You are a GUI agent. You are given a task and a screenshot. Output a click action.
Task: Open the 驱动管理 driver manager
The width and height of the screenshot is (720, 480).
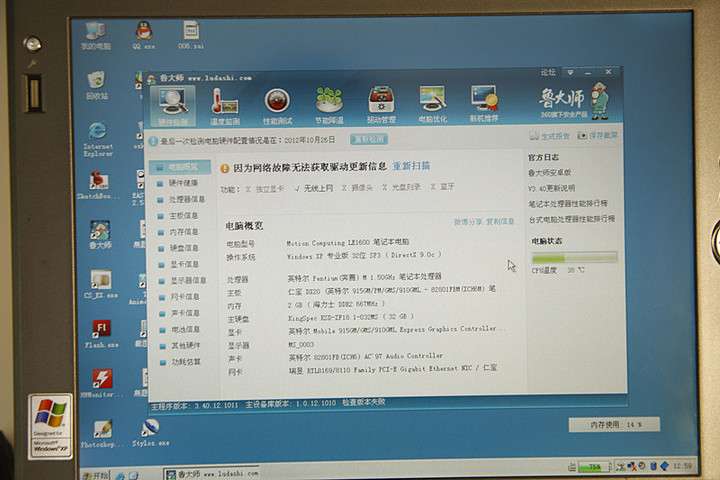click(381, 106)
